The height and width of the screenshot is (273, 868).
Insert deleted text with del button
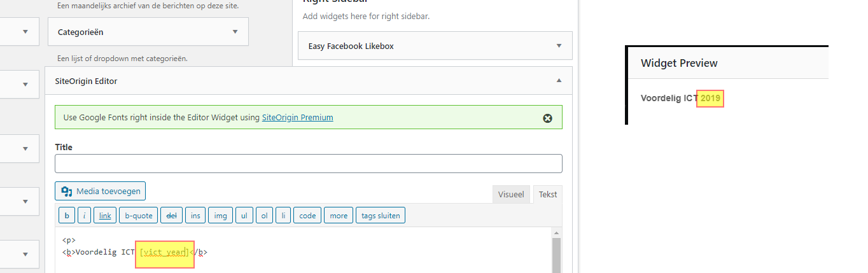coord(171,216)
